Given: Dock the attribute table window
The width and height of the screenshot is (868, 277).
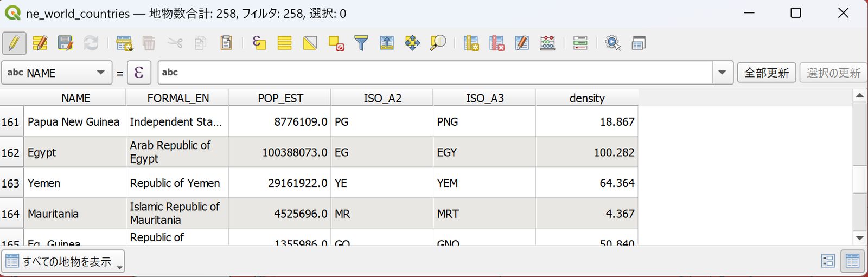Looking at the screenshot, I should click(639, 43).
